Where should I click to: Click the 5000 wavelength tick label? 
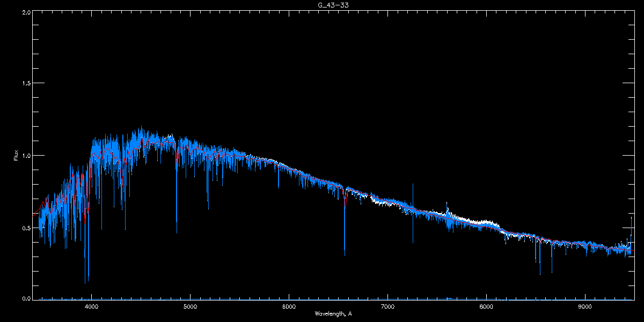click(x=191, y=306)
